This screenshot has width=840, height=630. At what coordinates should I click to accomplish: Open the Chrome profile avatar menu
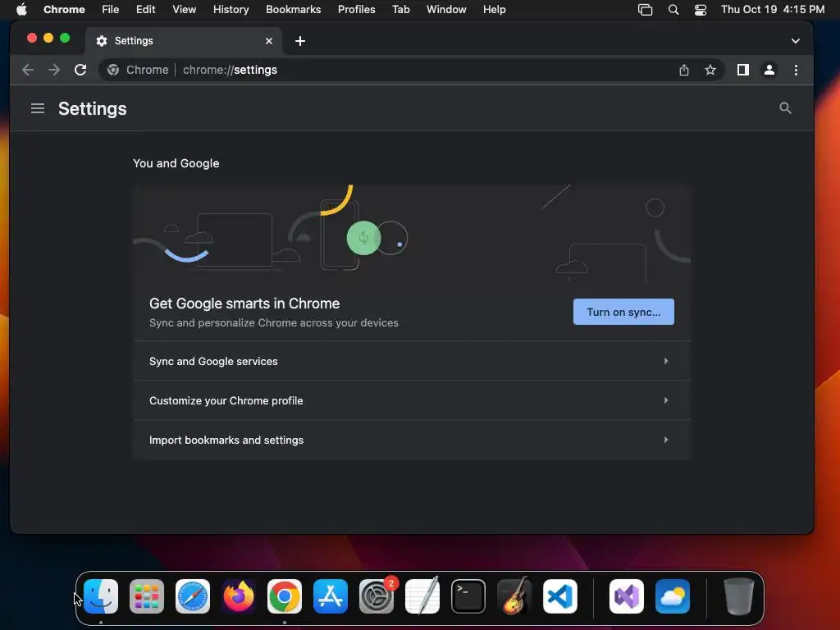coord(769,70)
